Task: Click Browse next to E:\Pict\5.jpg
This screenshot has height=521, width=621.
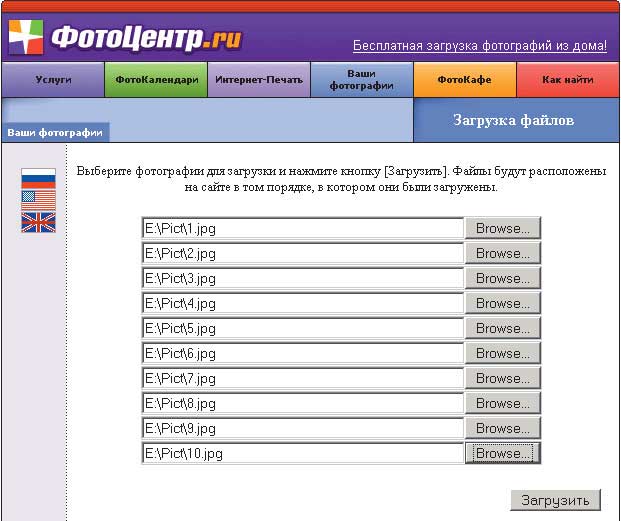Action: (x=503, y=328)
